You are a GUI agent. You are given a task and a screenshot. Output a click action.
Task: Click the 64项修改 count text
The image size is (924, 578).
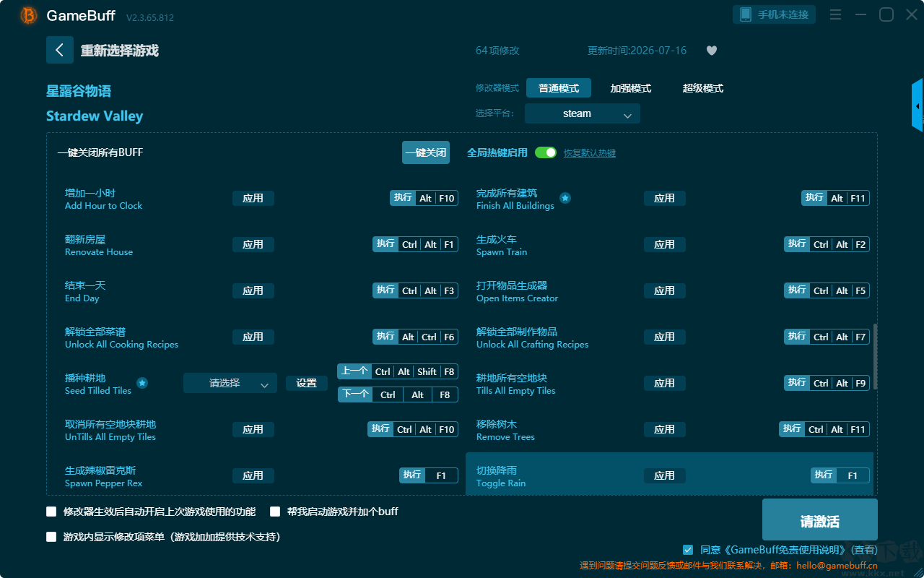pyautogui.click(x=497, y=51)
